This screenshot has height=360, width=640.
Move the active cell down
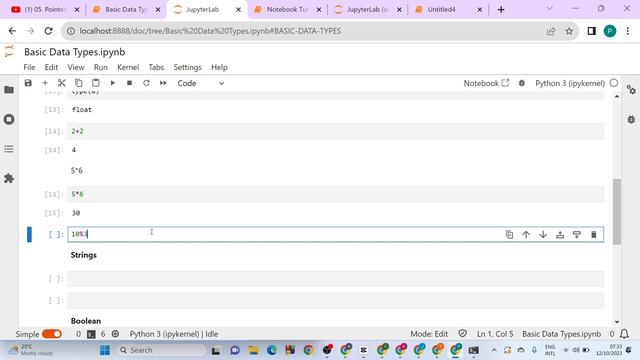(543, 235)
